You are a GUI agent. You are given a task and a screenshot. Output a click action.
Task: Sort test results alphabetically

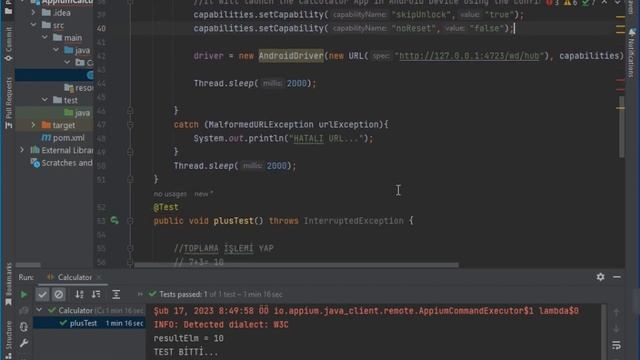pos(79,294)
